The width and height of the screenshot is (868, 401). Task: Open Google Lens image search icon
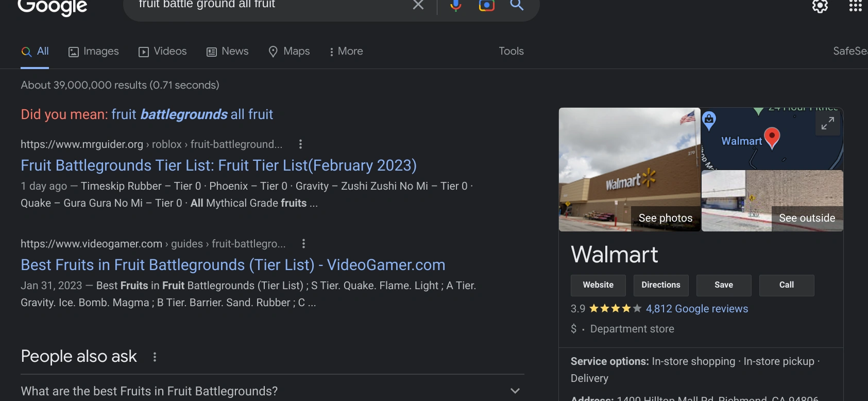(x=486, y=6)
